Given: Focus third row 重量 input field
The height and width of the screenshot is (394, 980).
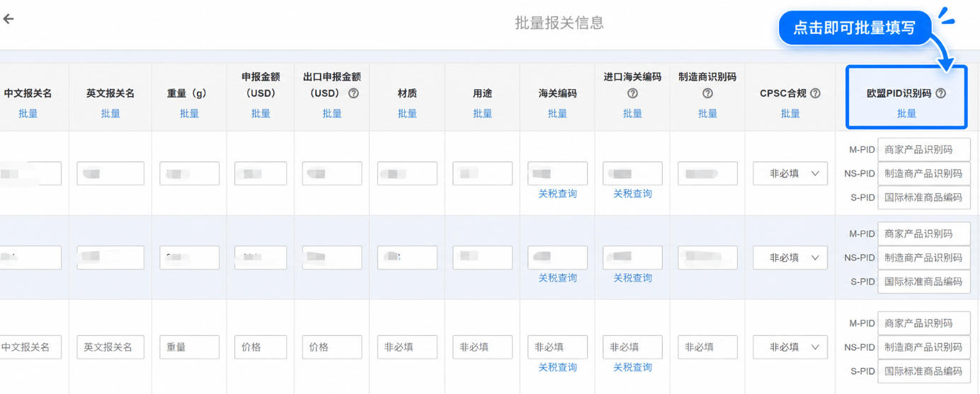Looking at the screenshot, I should (x=189, y=347).
